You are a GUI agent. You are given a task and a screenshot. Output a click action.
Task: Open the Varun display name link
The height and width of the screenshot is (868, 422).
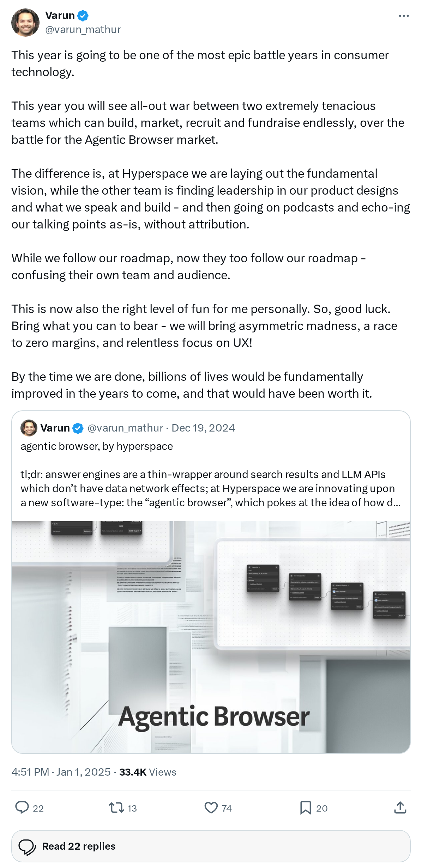tap(60, 16)
